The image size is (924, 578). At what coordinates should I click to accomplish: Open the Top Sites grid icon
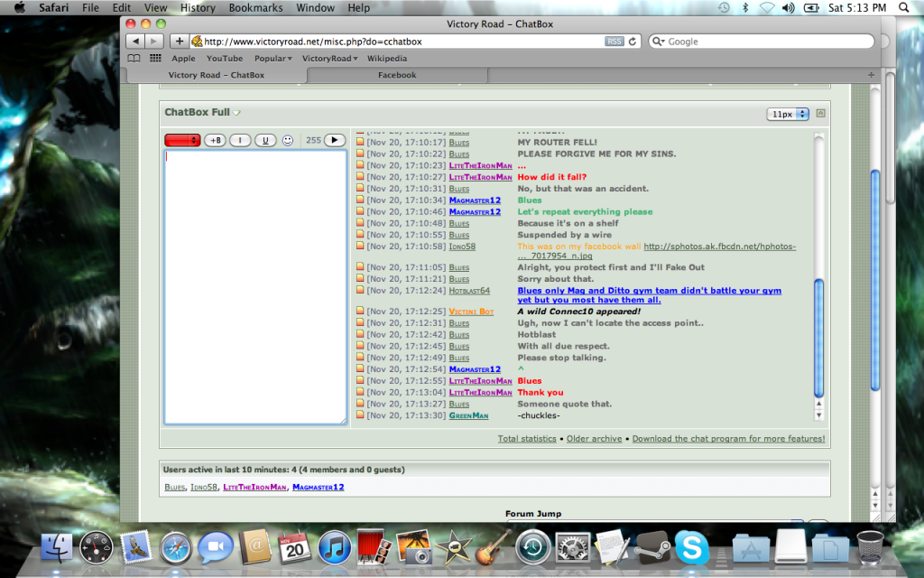155,59
